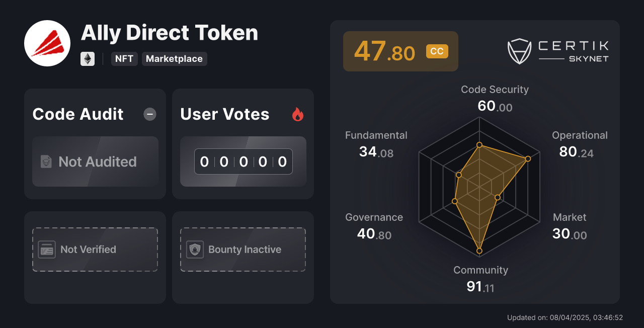Screen dimensions: 644x328
Task: Click the Code Audit minus status icon
Action: [150, 114]
